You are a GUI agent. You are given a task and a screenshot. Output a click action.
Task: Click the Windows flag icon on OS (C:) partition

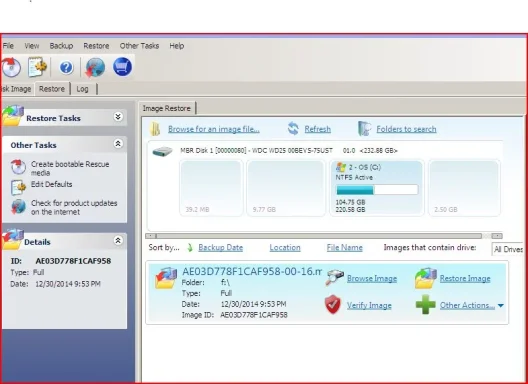pos(341,167)
